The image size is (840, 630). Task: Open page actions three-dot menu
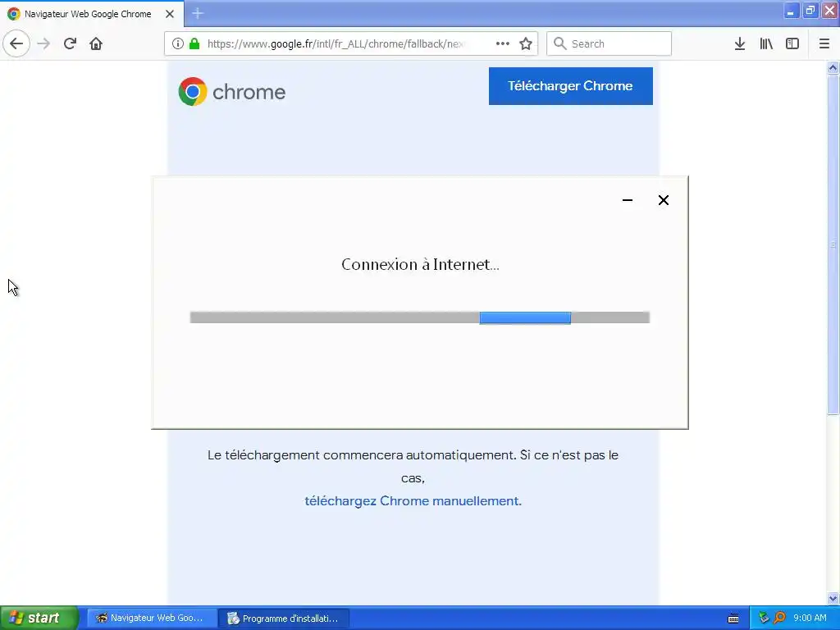[x=503, y=43]
